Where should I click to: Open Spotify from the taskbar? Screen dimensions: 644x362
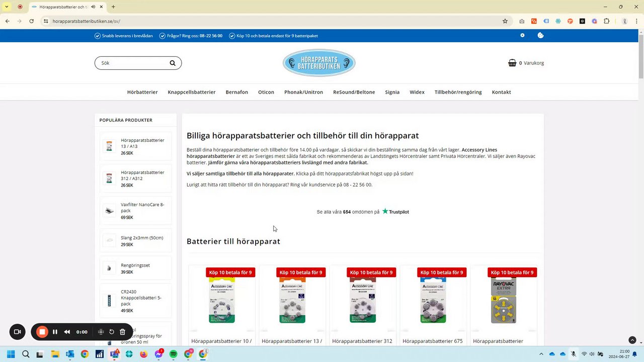(174, 354)
